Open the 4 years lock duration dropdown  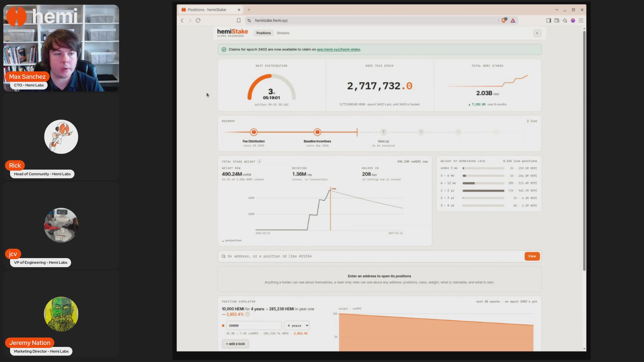pos(297,325)
